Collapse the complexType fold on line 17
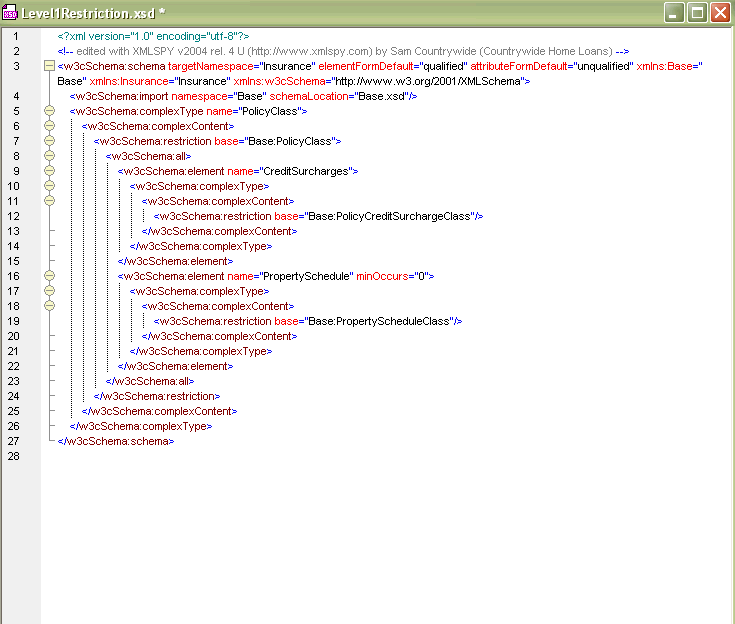 [x=49, y=291]
